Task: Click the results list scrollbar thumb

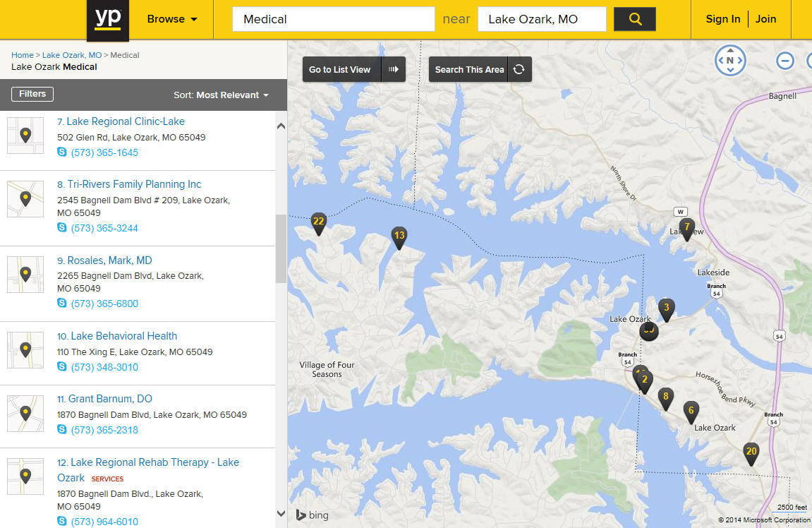Action: pyautogui.click(x=281, y=248)
